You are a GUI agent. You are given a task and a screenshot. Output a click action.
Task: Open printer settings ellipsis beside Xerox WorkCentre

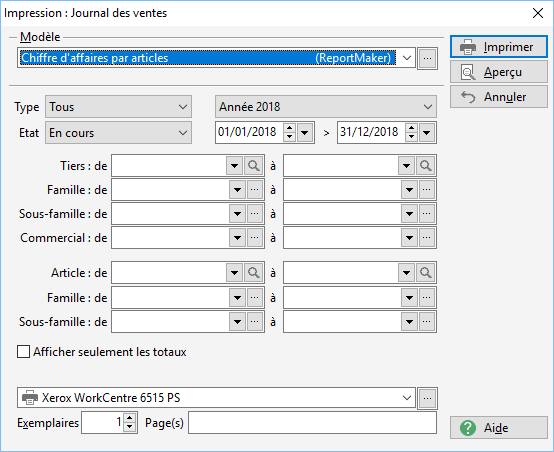tap(428, 398)
